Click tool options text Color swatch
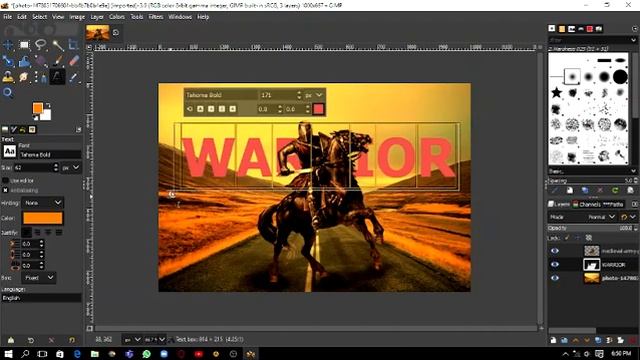Screen dimensions: 640x360 tap(42, 218)
